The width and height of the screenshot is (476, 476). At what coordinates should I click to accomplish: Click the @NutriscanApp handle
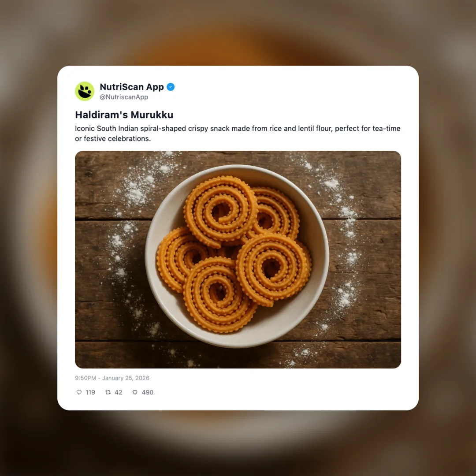click(125, 97)
